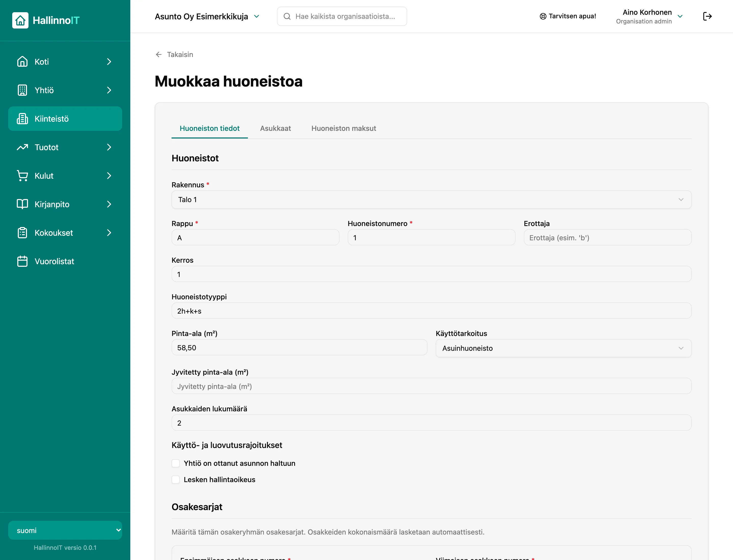
Task: Click the back arrow icon beside Takaisin
Action: pyautogui.click(x=159, y=54)
